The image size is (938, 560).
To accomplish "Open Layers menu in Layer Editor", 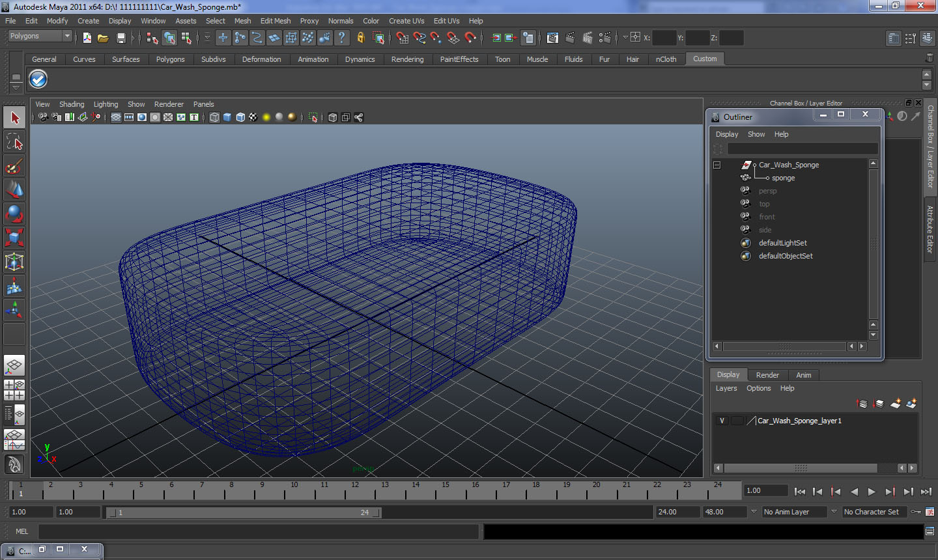I will point(726,388).
